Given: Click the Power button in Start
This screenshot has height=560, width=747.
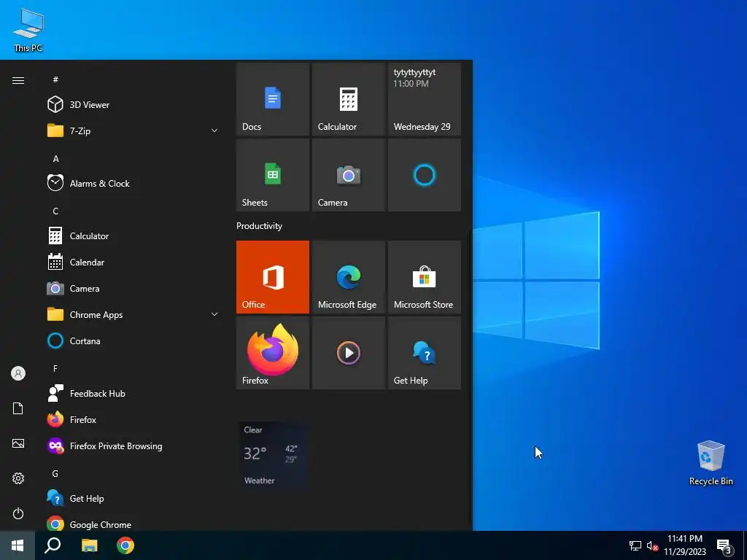Looking at the screenshot, I should click(18, 513).
